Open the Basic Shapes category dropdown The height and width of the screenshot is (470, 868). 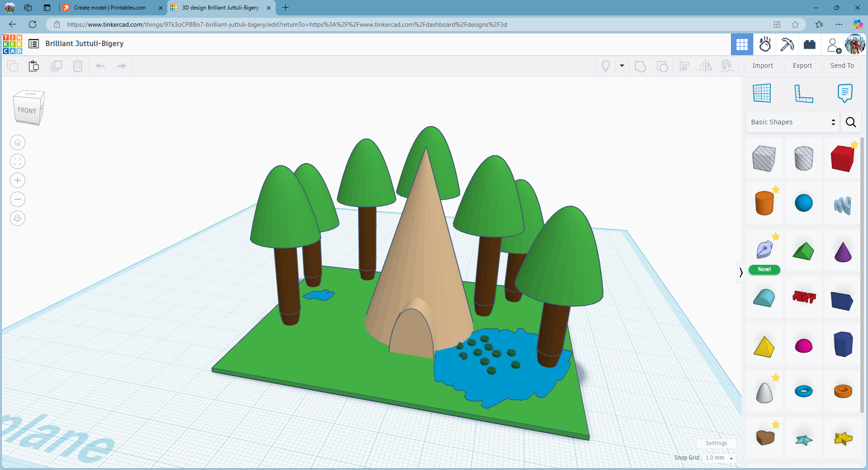coord(793,122)
